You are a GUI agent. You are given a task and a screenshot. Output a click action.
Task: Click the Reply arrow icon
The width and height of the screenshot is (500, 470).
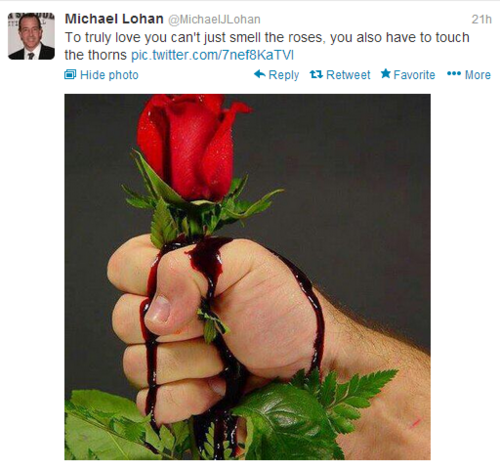tap(260, 74)
